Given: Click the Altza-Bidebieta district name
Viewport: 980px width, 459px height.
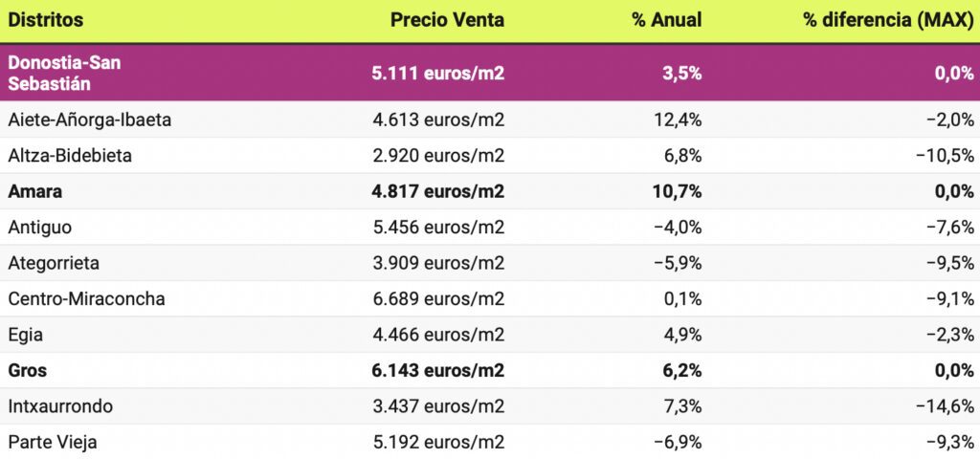Looking at the screenshot, I should click(70, 156).
